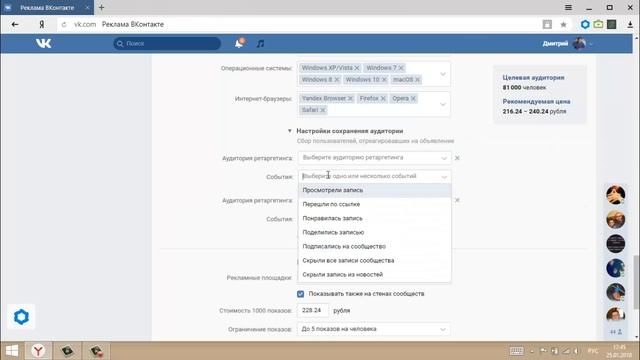Viewport: 640px width, 360px height.
Task: Remove Windows XP/Vista tag
Action: click(357, 68)
